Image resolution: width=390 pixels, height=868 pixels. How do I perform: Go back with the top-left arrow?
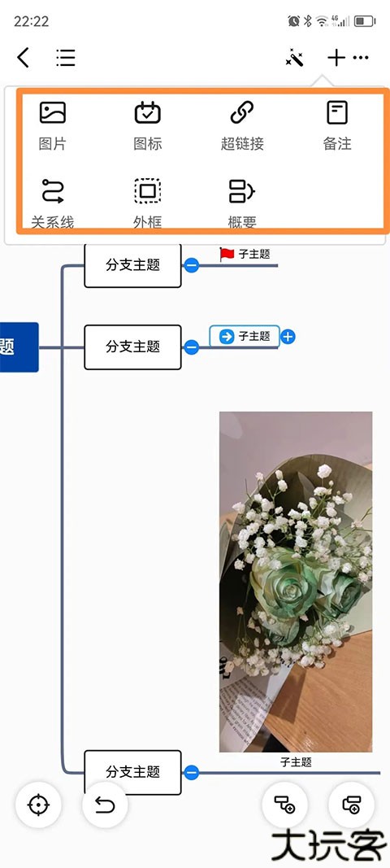pyautogui.click(x=23, y=58)
